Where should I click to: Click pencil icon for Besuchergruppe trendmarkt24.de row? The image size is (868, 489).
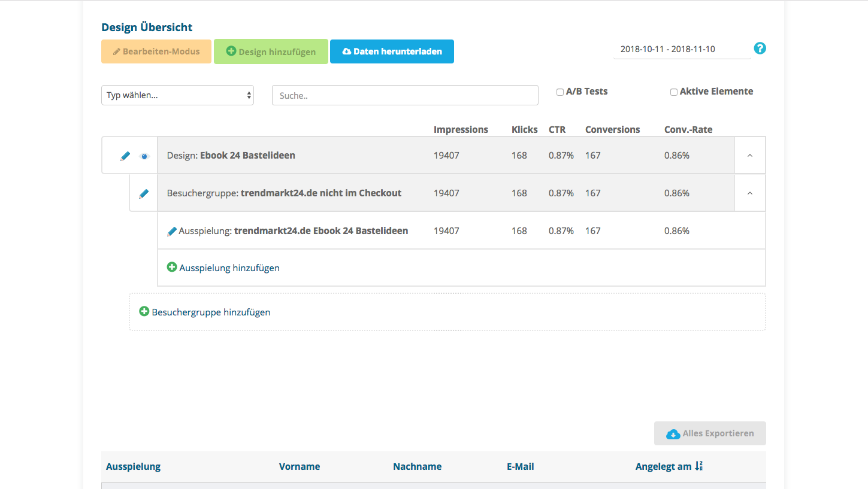click(x=144, y=194)
